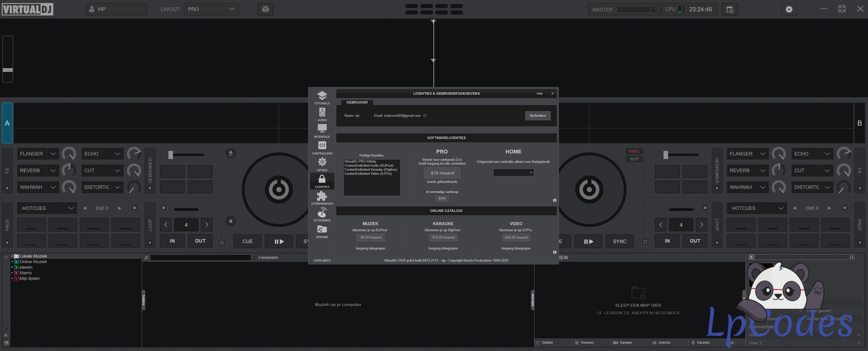This screenshot has height=351, width=868.
Task: Toggle SLIP mode on right deck
Action: tap(634, 159)
